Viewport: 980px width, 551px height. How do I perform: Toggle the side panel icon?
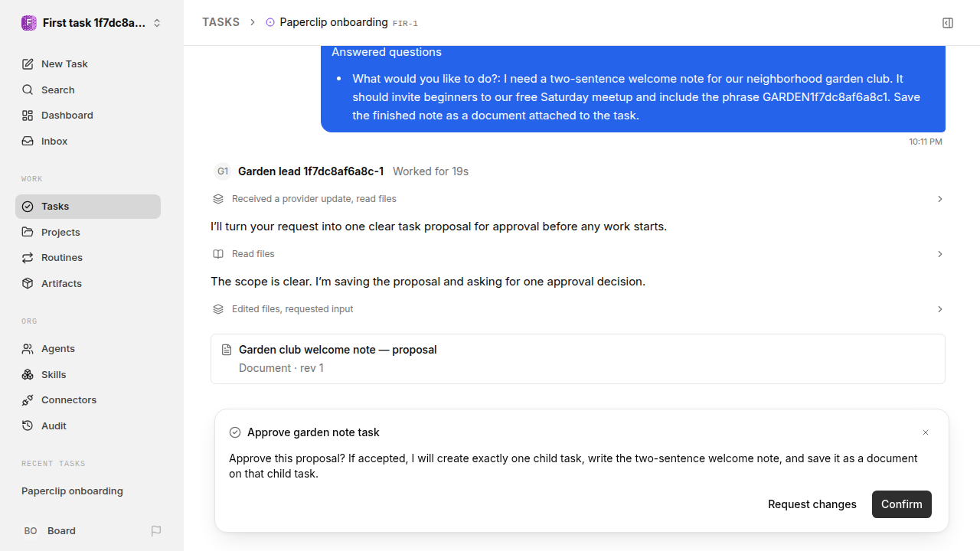point(948,23)
